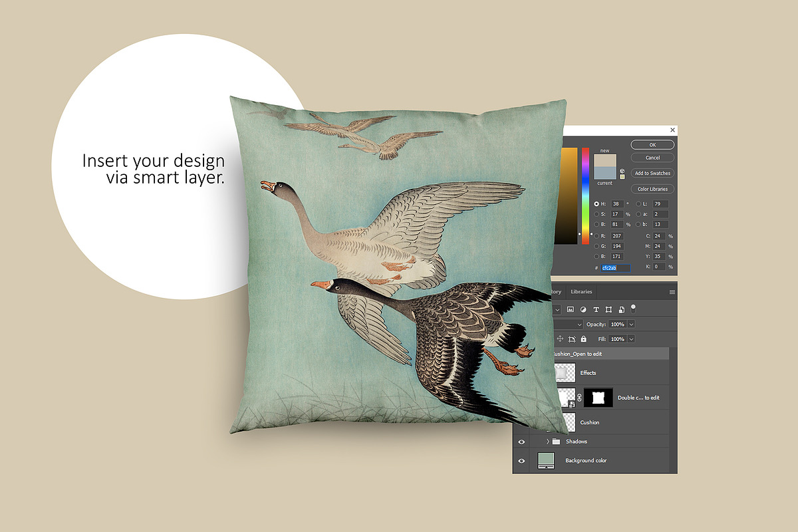The image size is (798, 532).
Task: Select the G green radio button
Action: point(597,246)
